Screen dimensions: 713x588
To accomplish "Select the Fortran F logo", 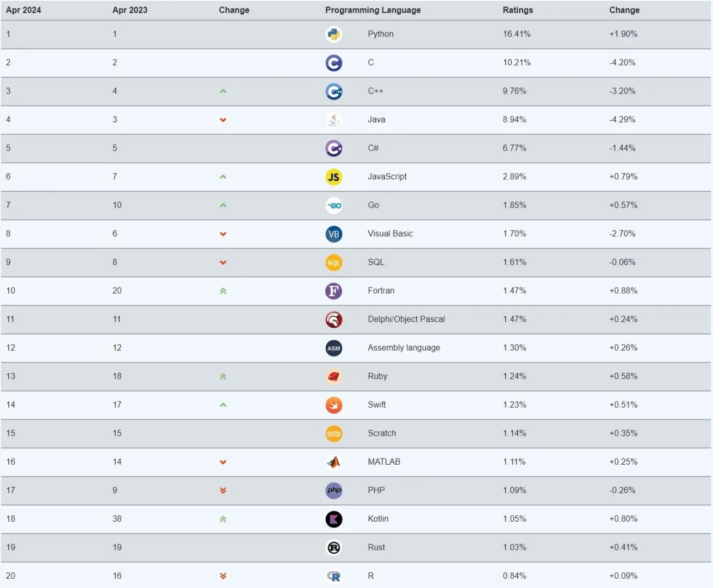I will point(333,291).
